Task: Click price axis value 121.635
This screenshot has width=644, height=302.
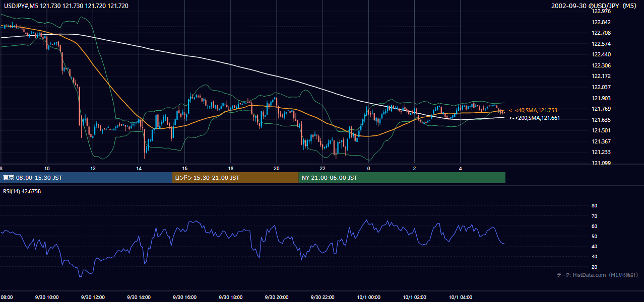Action: tap(602, 120)
